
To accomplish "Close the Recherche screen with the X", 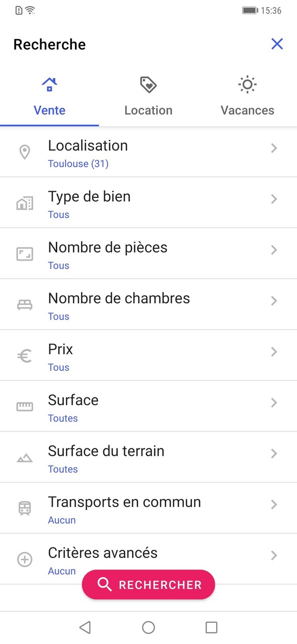I will coord(277,44).
